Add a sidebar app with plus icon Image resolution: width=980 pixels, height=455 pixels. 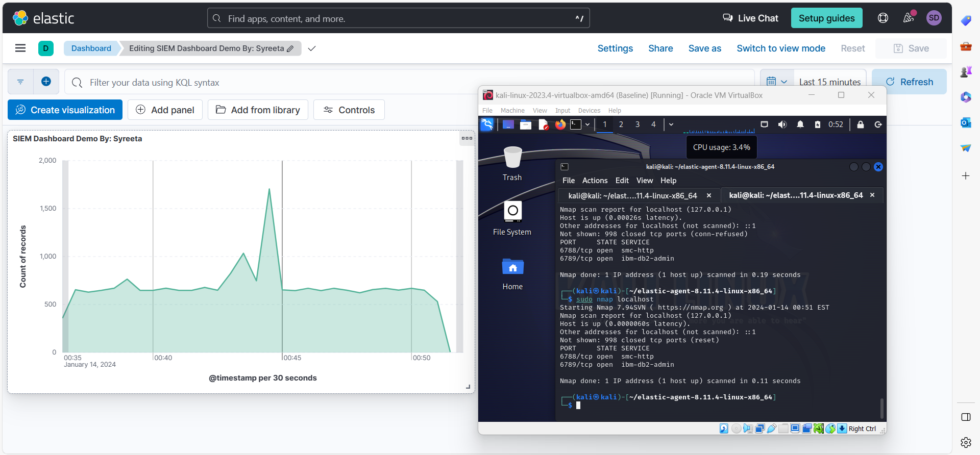[x=966, y=176]
